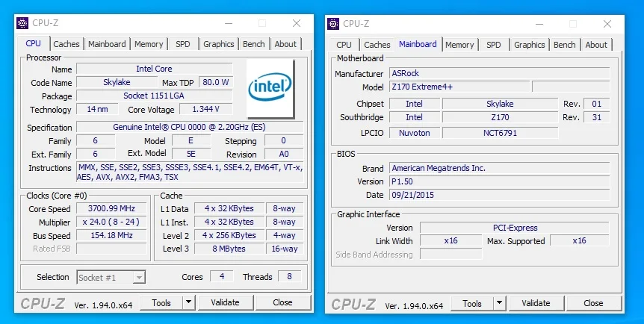644x324 pixels.
Task: Click the Level 2 cache value 4 x 256 KBytes
Action: [x=229, y=235]
